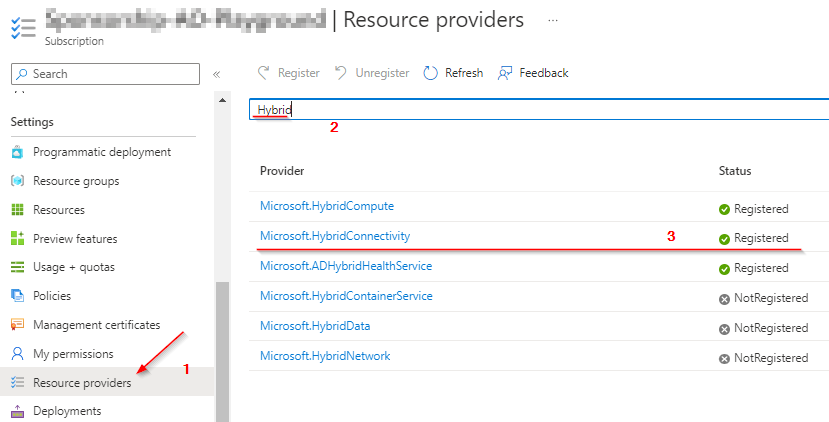This screenshot has height=422, width=829.
Task: Click the Feedback button
Action: point(533,73)
